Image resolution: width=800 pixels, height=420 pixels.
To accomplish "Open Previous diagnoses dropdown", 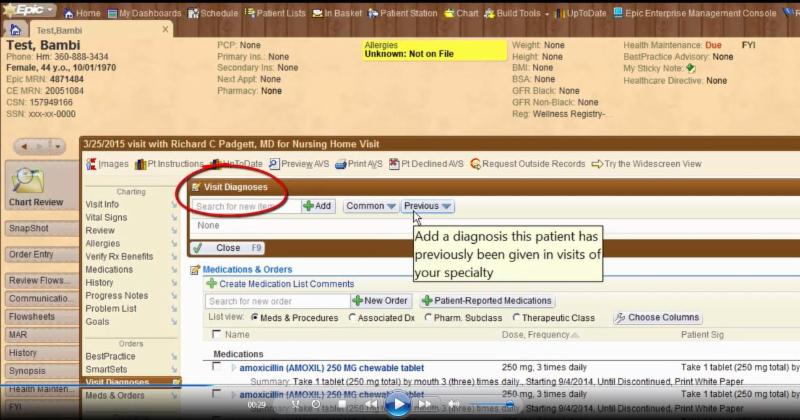I will (428, 206).
